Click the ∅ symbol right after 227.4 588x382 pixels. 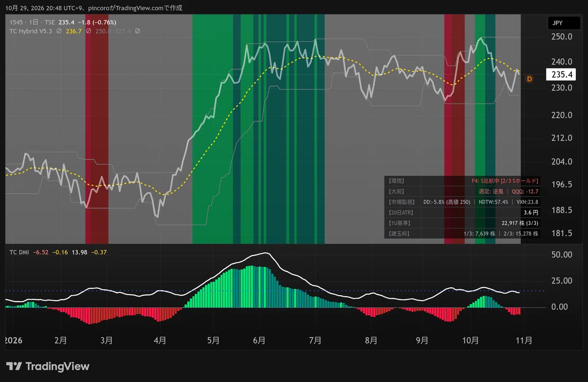point(138,31)
